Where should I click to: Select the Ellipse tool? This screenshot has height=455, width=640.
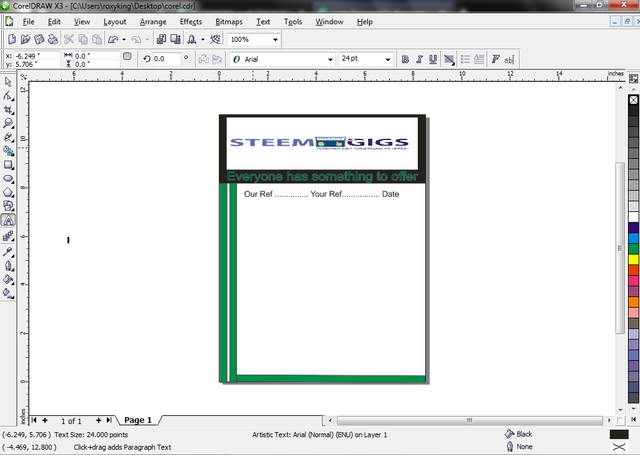[8, 179]
